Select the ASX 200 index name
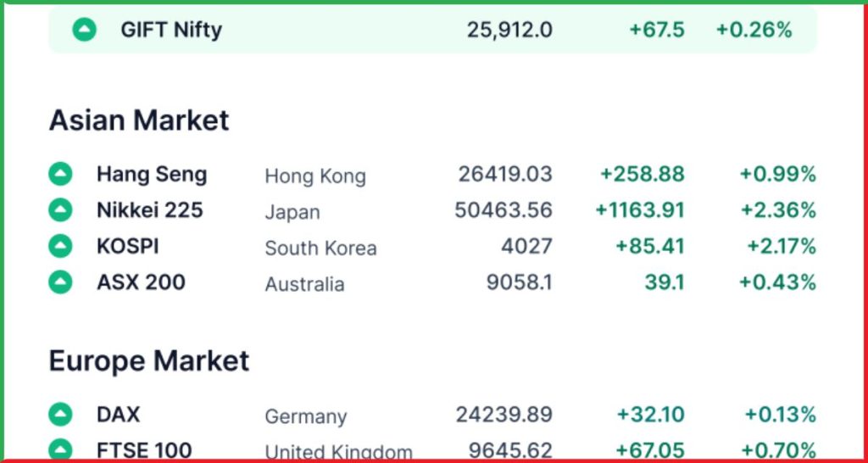Screen dimensions: 868x463 (x=141, y=282)
